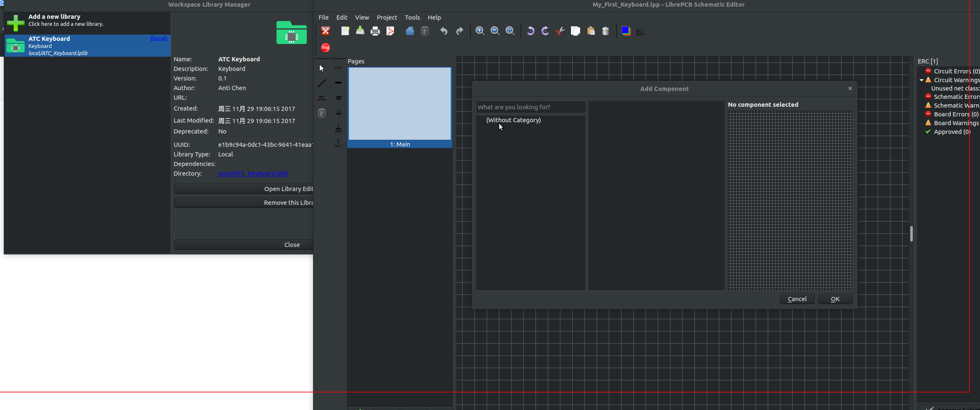Viewport: 980px width, 410px height.
Task: Zoom to fit the whole page
Action: (510, 31)
